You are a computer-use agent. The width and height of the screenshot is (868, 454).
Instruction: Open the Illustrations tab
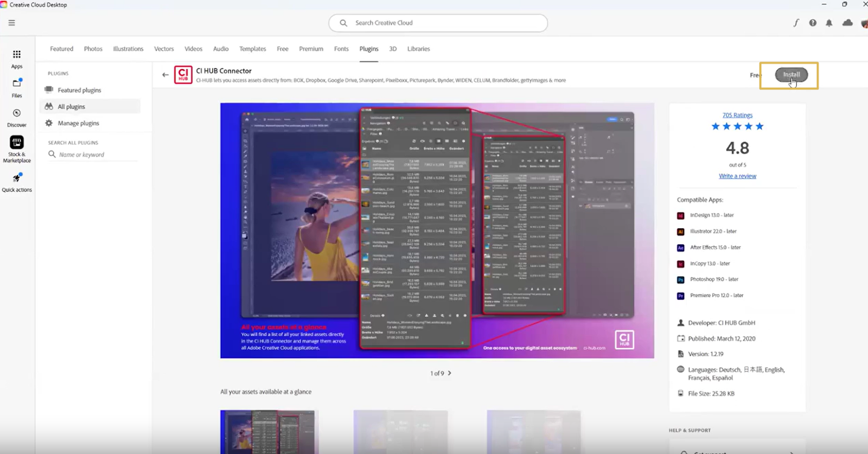(128, 49)
